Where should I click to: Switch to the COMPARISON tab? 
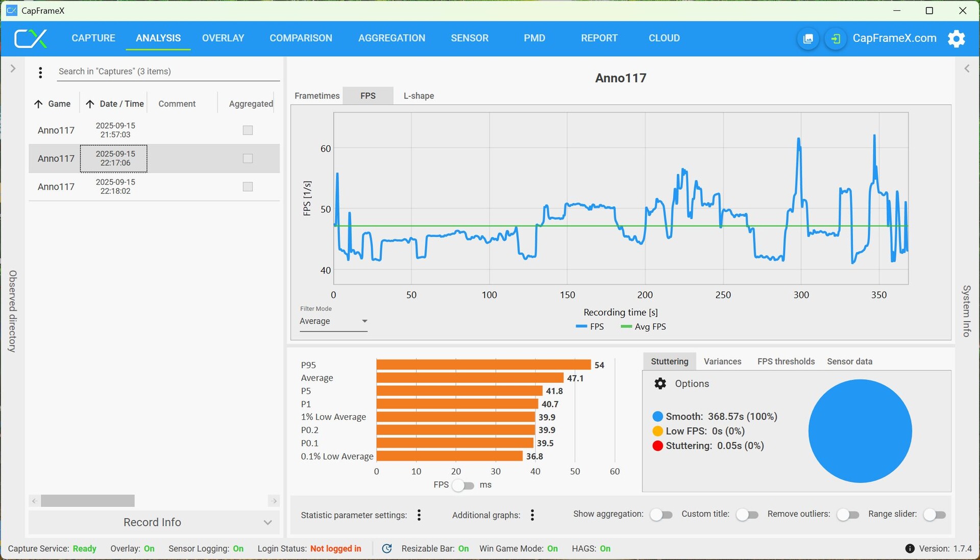click(x=301, y=38)
